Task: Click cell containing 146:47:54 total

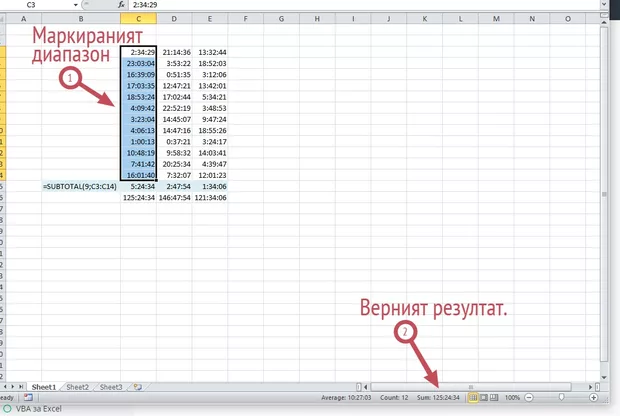Action: 174,197
